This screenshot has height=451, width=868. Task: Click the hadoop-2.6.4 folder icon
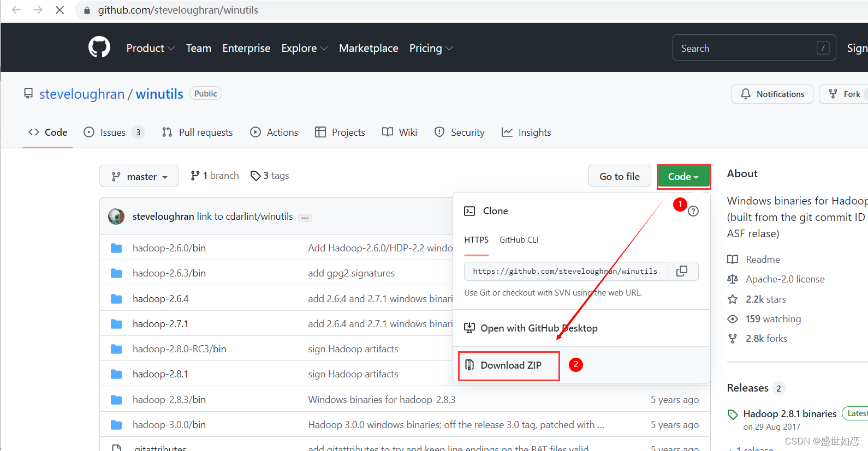click(x=116, y=299)
